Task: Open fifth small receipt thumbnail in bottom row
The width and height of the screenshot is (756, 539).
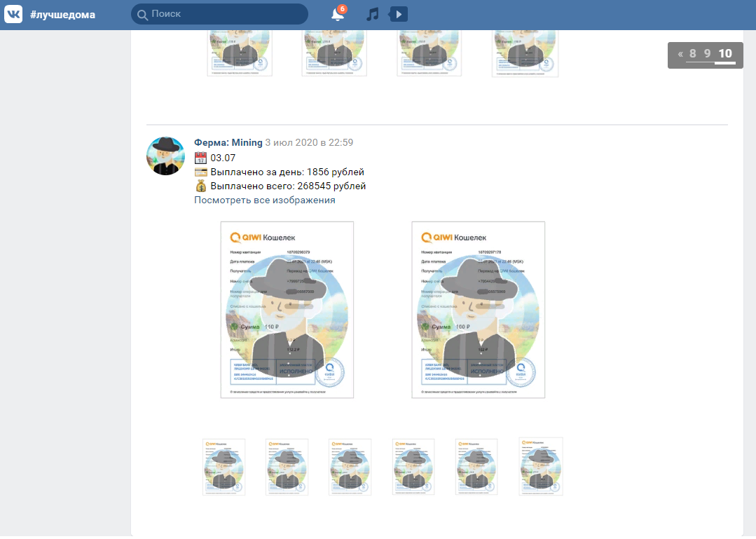Action: (476, 467)
